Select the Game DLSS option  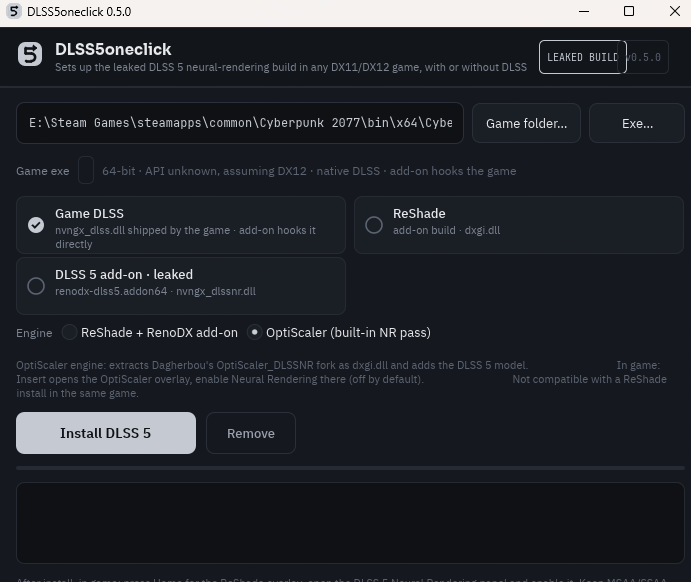click(181, 225)
